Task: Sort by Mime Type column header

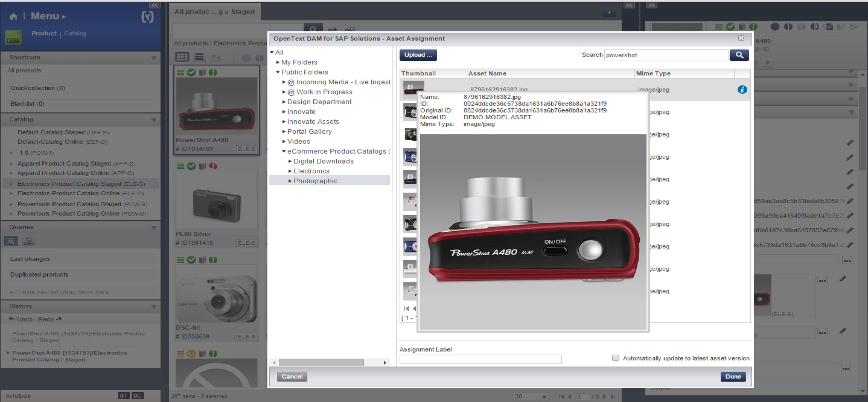Action: coord(684,73)
